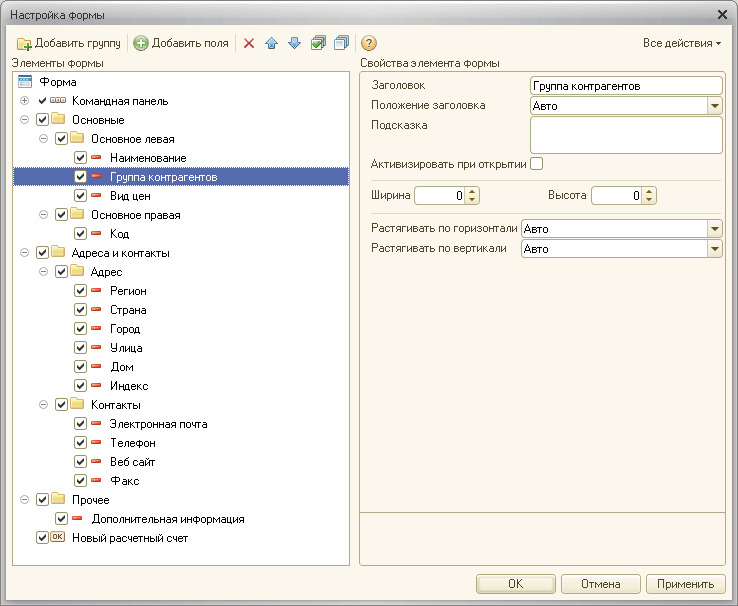Click the uncheck all elements icon
This screenshot has height=606, width=738.
pyautogui.click(x=341, y=43)
